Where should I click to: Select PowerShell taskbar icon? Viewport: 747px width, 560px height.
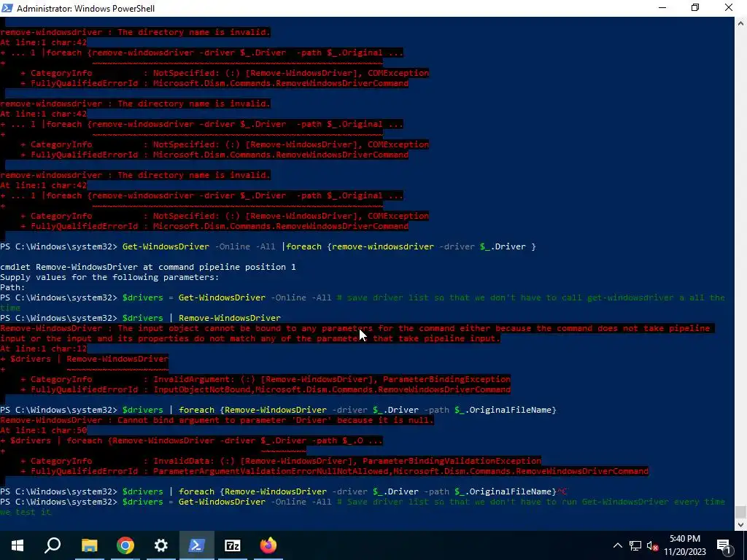197,545
